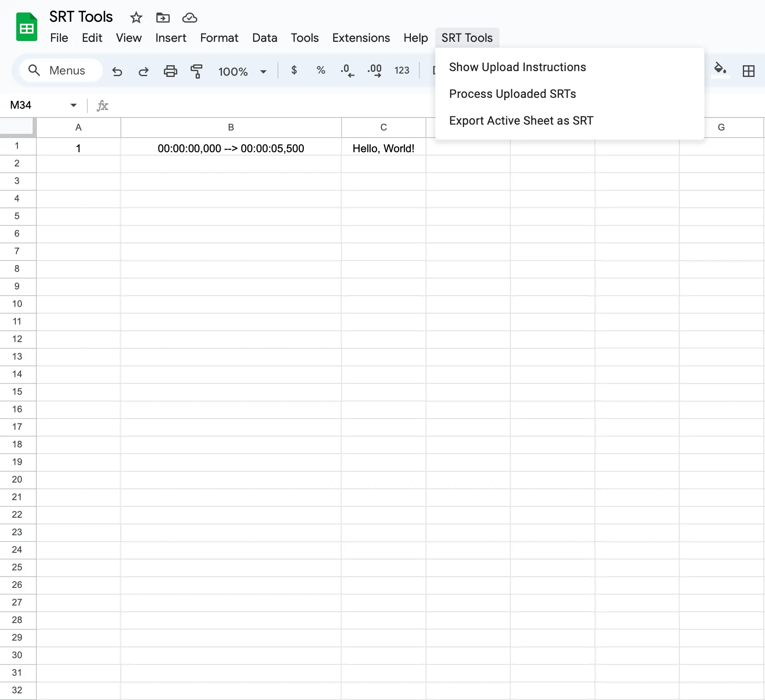Apply percent format
The height and width of the screenshot is (700, 765).
click(x=321, y=70)
